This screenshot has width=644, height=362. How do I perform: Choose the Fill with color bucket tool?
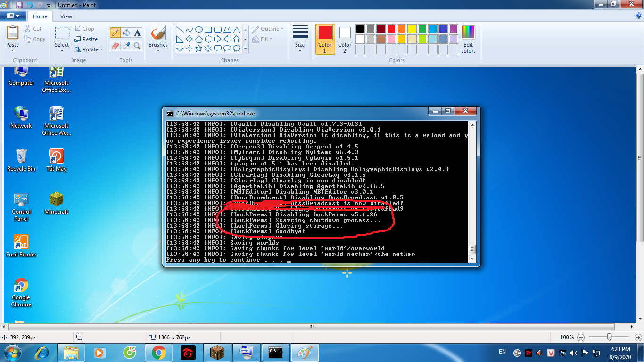pos(126,33)
